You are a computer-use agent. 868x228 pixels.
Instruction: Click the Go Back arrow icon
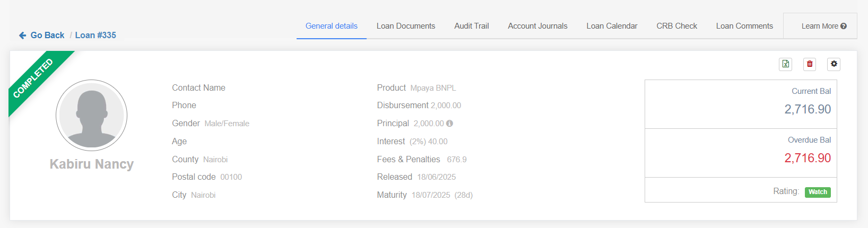(22, 36)
